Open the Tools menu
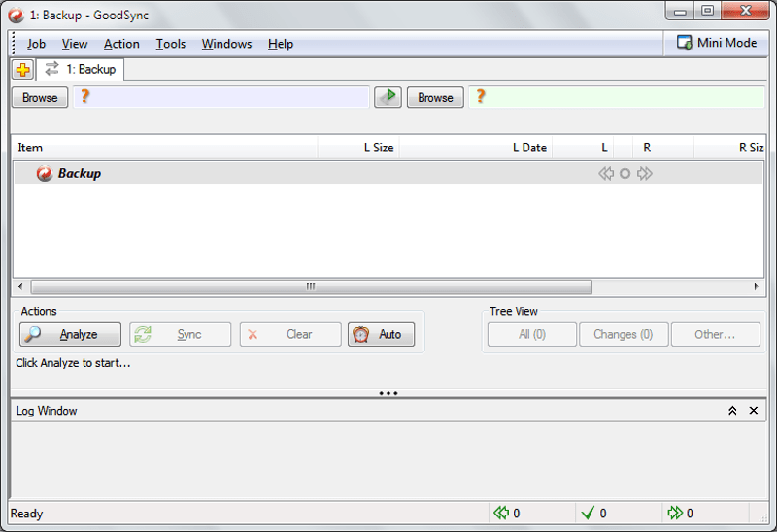 click(171, 44)
